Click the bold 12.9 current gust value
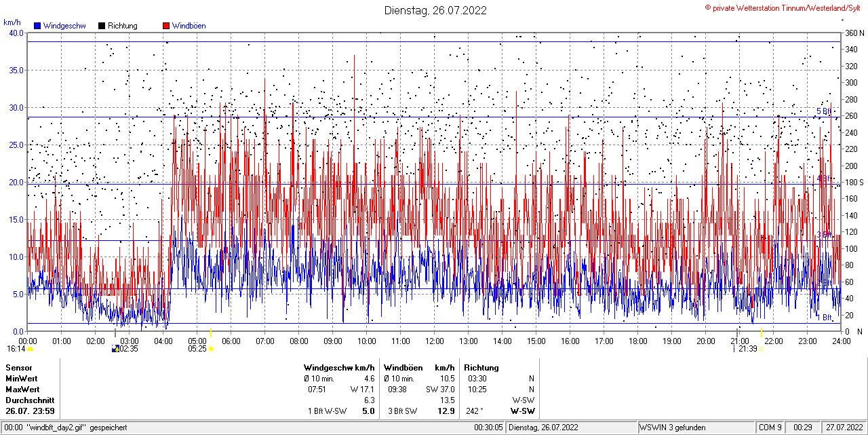The image size is (868, 435). 446,411
